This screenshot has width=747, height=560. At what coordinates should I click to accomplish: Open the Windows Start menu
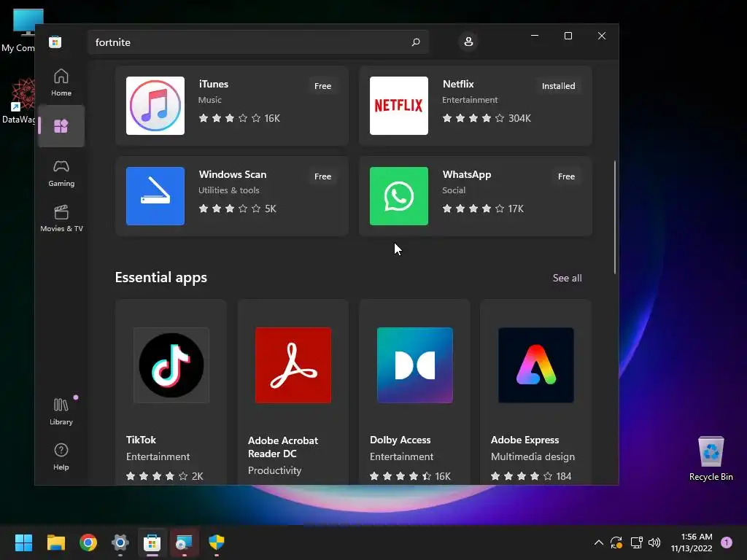tap(23, 542)
